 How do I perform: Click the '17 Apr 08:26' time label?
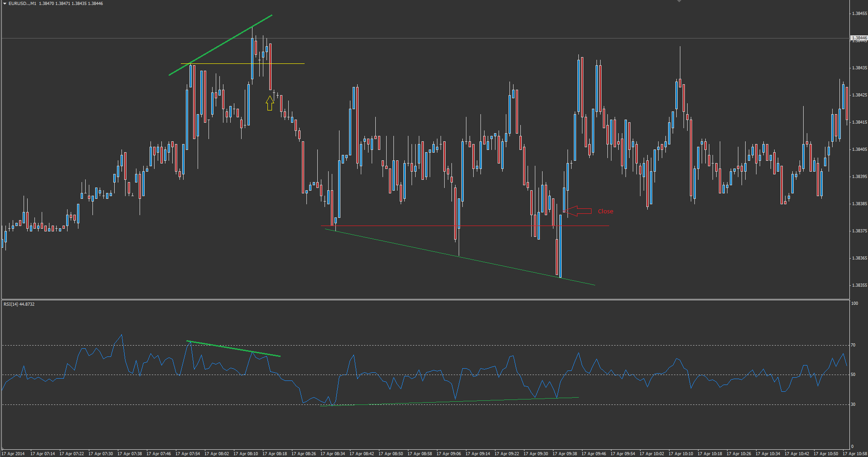pos(304,453)
